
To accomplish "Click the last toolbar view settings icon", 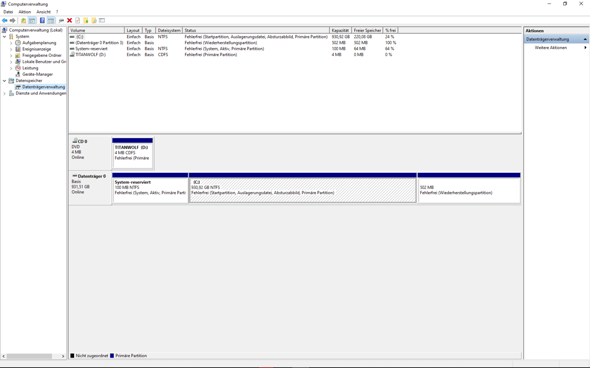I will click(102, 20).
